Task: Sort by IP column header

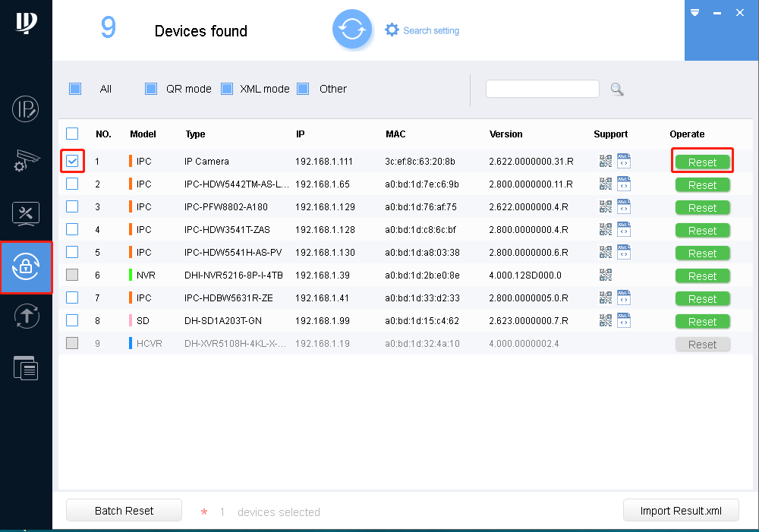Action: pos(300,134)
